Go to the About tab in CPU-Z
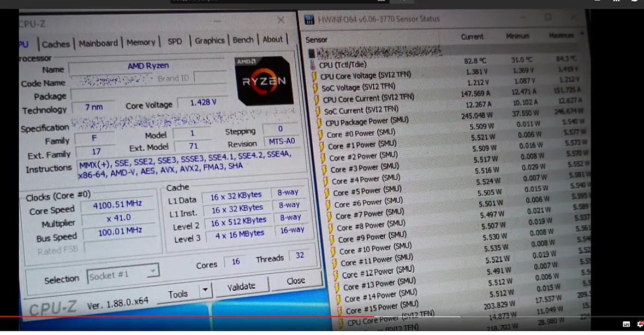The image size is (644, 335). pyautogui.click(x=272, y=39)
